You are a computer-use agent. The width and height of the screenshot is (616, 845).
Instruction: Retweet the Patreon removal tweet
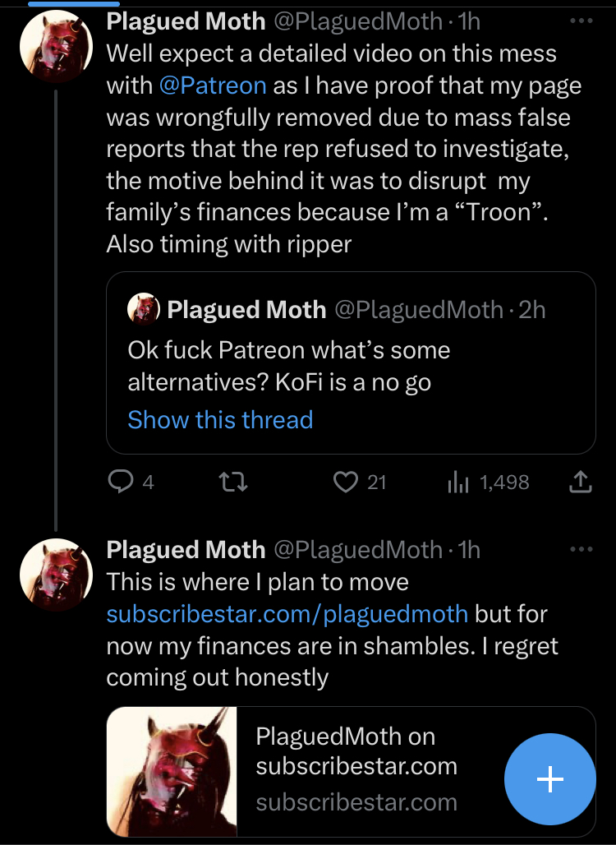(x=234, y=482)
